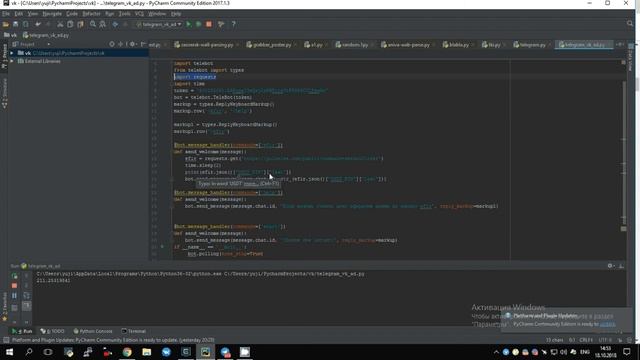Click the import requests code line
The height and width of the screenshot is (360, 640).
pos(195,77)
